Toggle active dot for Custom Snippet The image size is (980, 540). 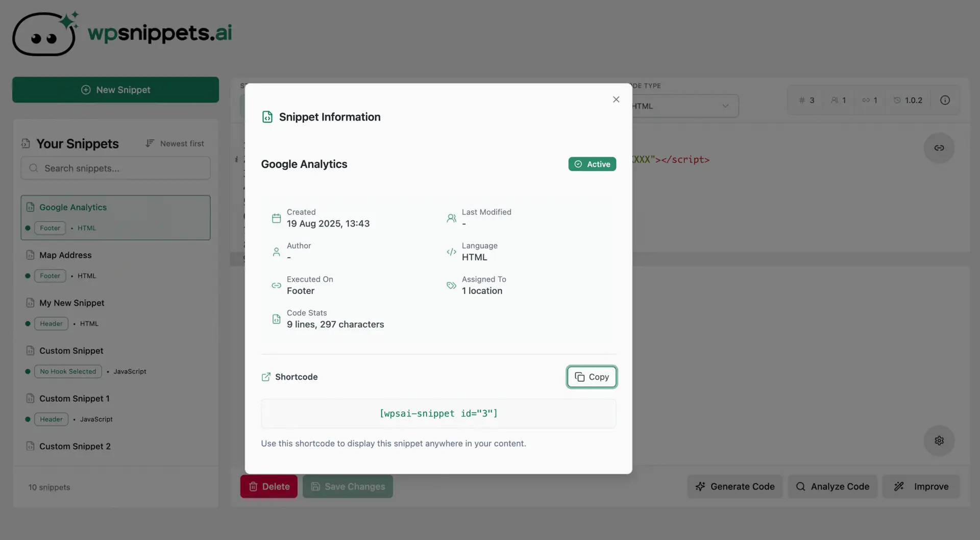[28, 372]
